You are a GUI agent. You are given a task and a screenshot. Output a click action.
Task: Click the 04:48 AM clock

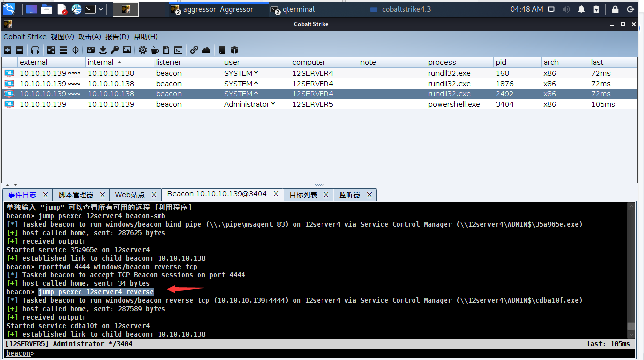coord(527,9)
